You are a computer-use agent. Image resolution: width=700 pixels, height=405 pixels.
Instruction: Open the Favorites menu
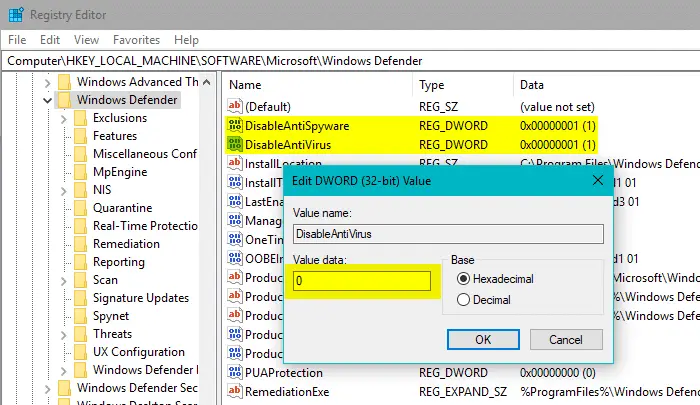(x=136, y=40)
